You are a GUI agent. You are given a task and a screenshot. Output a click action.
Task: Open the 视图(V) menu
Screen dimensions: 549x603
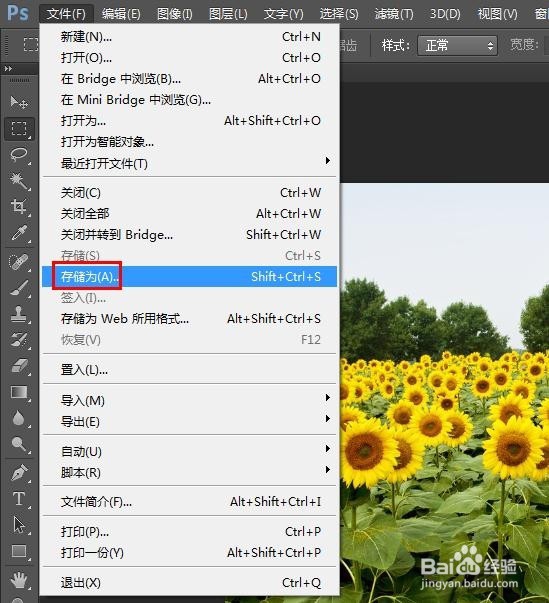click(x=497, y=14)
